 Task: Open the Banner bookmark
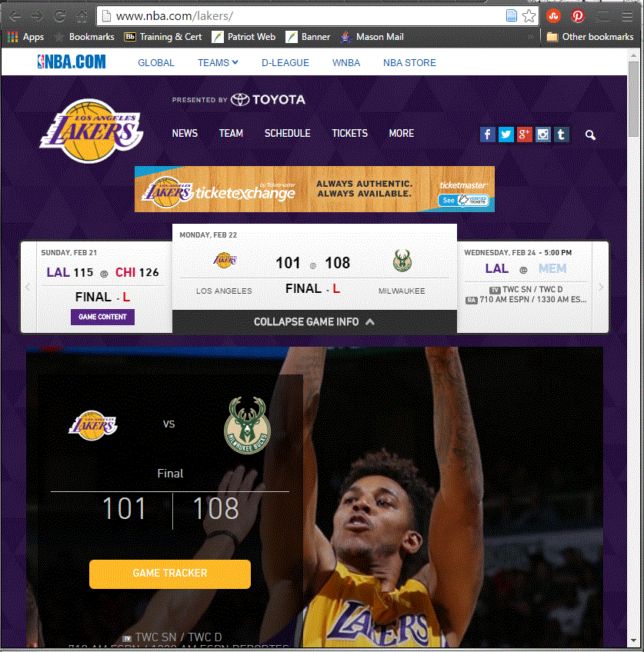coord(308,37)
